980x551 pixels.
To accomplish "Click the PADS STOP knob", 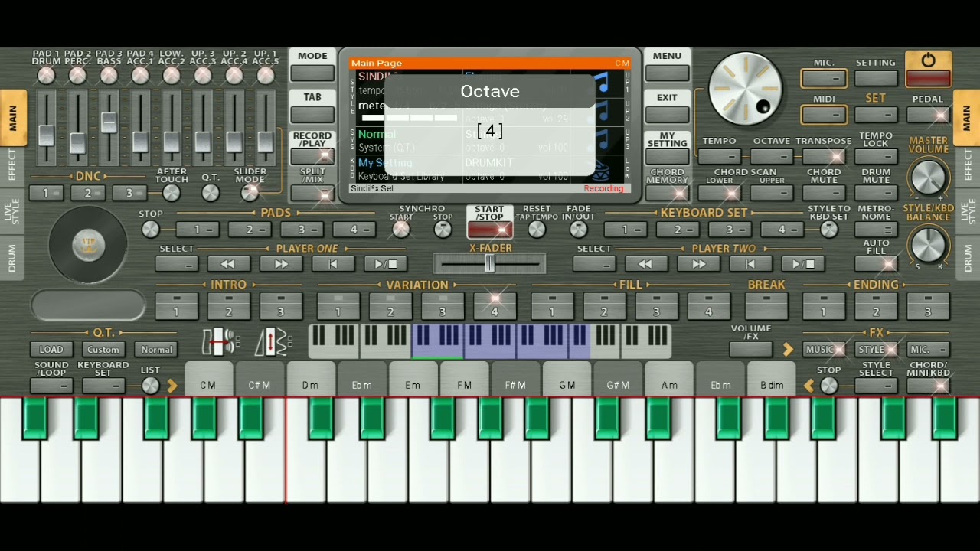I will pyautogui.click(x=151, y=229).
